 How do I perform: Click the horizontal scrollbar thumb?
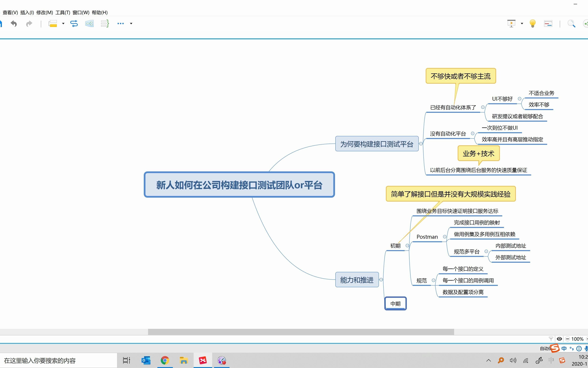pyautogui.click(x=301, y=332)
